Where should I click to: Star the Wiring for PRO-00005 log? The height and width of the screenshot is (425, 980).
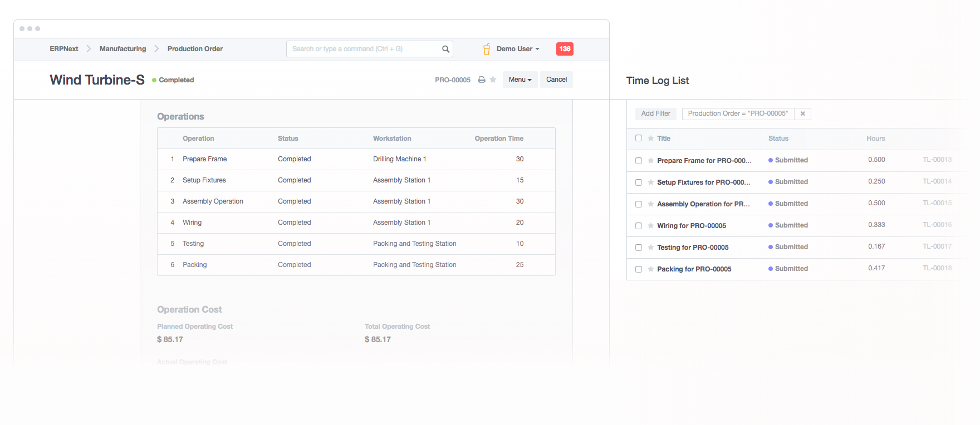[650, 225]
